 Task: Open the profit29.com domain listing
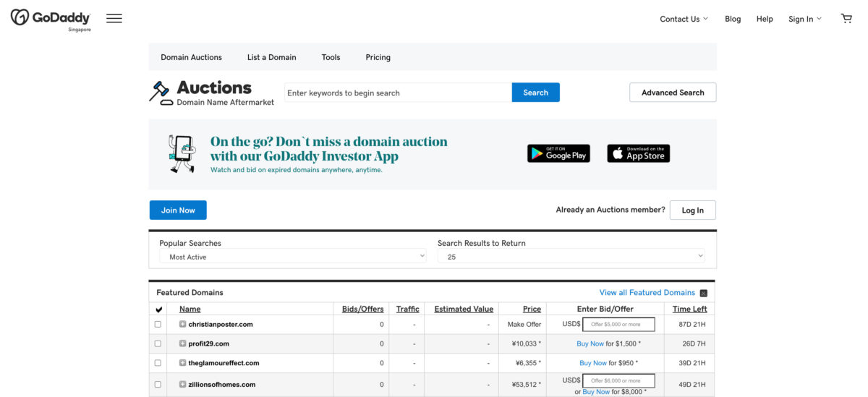tap(209, 343)
